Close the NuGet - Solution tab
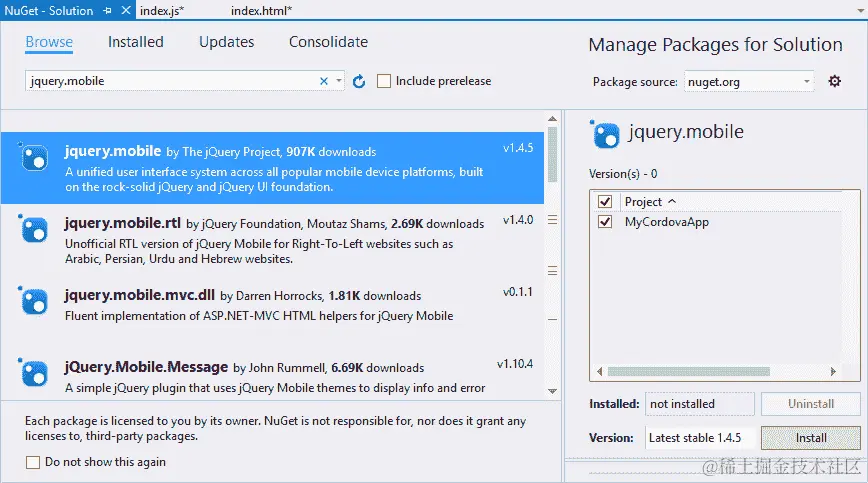 coord(126,10)
